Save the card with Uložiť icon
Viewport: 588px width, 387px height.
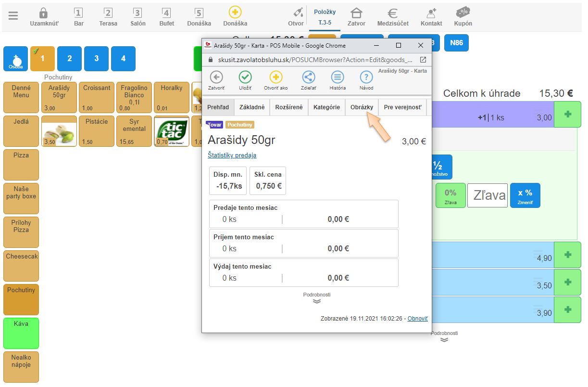245,77
